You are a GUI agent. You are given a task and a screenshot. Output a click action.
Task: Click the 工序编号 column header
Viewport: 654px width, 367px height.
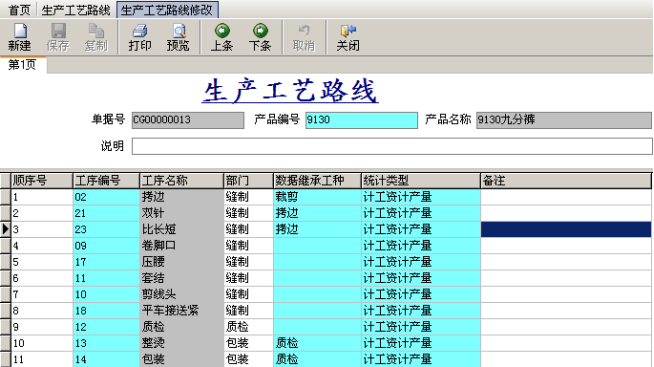[x=106, y=181]
